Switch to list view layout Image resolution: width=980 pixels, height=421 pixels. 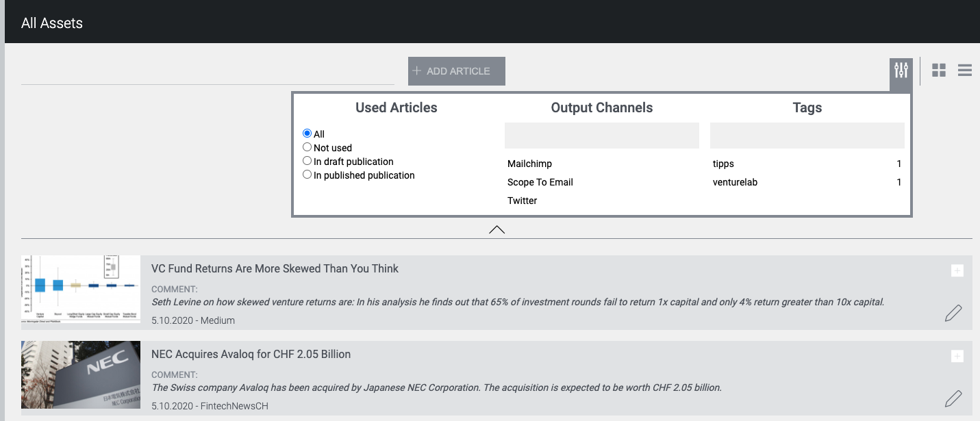click(x=965, y=71)
